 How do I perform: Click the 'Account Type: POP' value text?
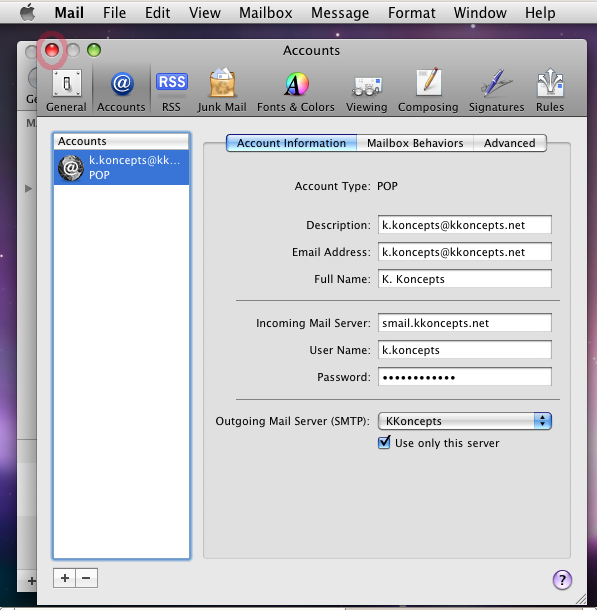tap(387, 186)
